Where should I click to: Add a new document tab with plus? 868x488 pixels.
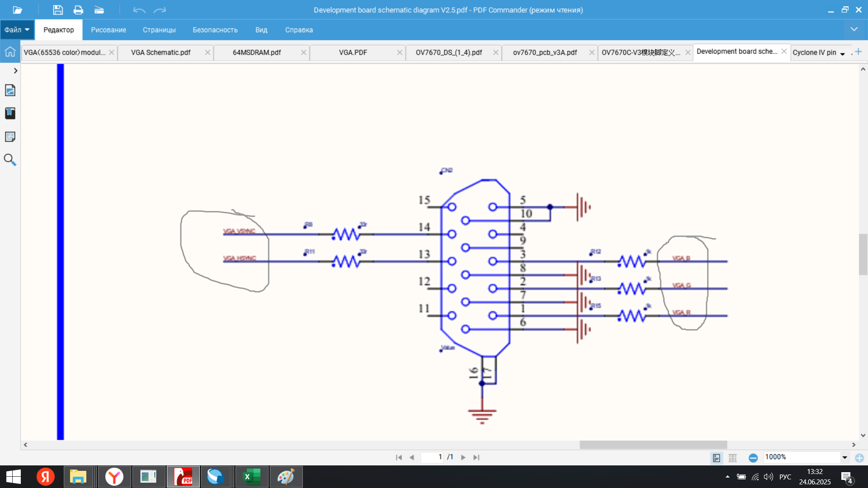859,52
